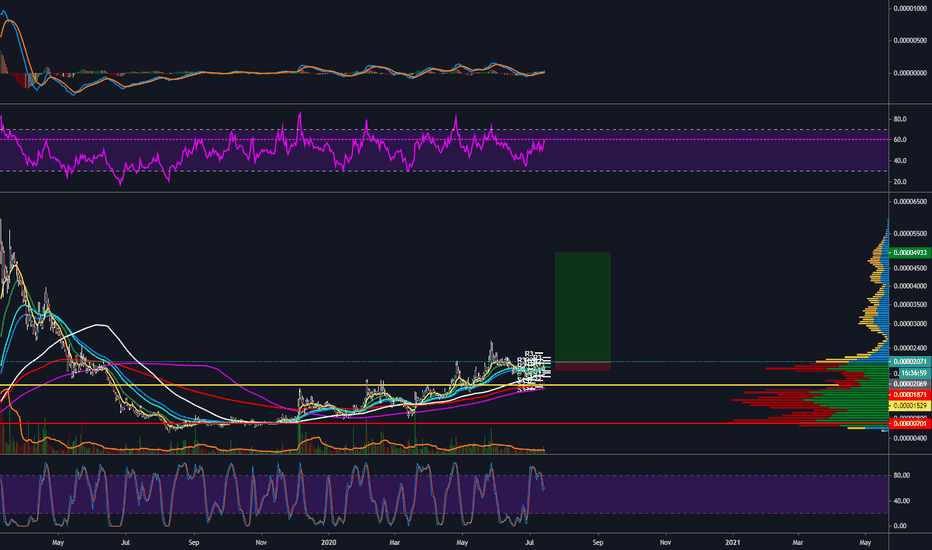
Task: Click the 0.00000500 MACD scale value
Action: point(910,40)
